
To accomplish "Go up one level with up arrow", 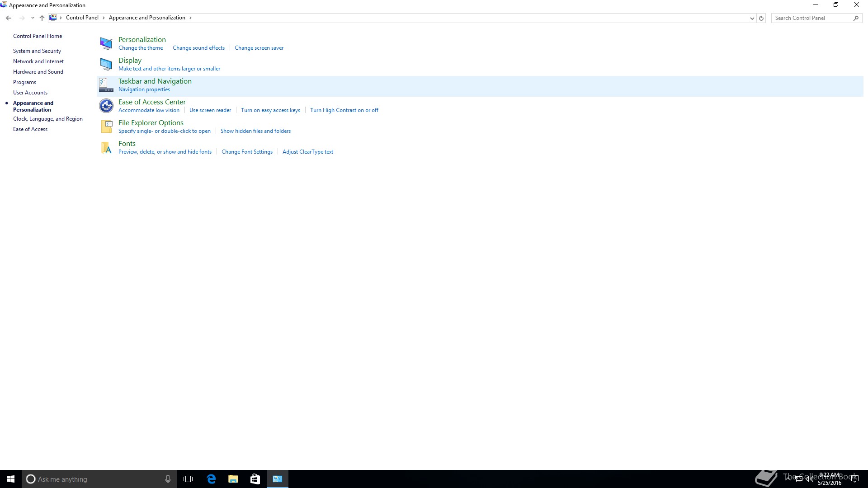I will [42, 18].
